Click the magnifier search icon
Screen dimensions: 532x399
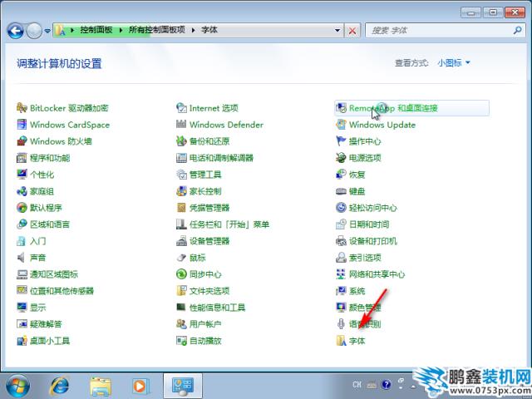(517, 31)
